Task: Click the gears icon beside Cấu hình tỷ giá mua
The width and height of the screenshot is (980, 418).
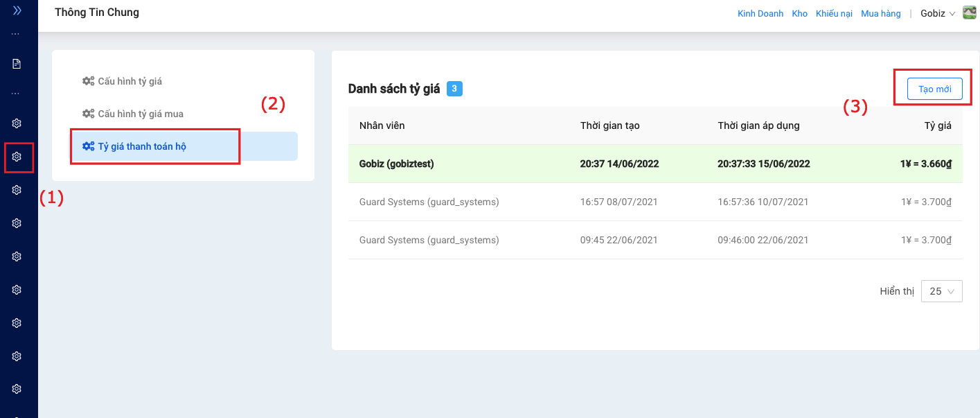Action: [x=88, y=114]
